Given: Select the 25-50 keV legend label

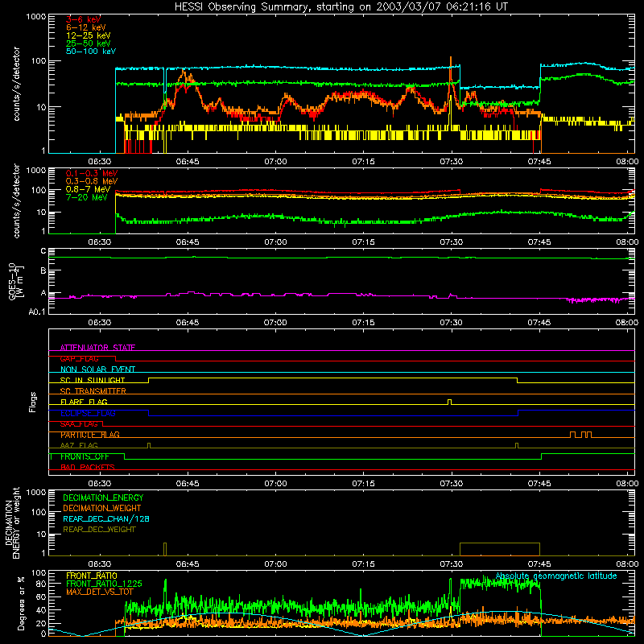Looking at the screenshot, I should tap(89, 43).
